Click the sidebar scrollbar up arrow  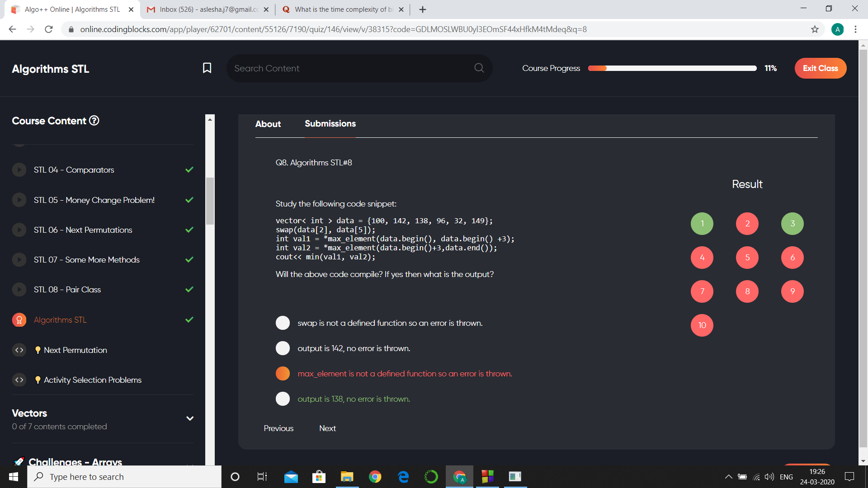(210, 119)
